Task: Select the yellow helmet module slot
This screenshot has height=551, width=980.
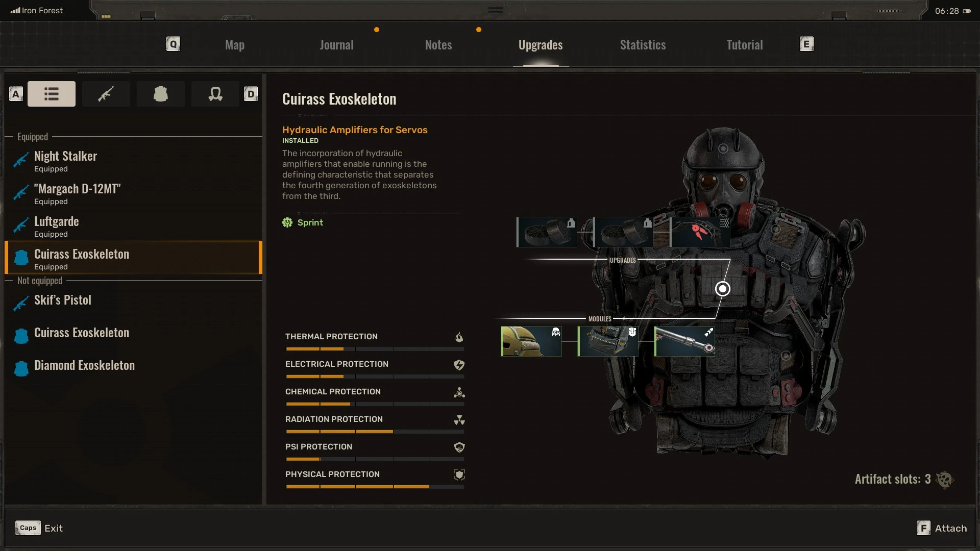Action: click(x=531, y=341)
